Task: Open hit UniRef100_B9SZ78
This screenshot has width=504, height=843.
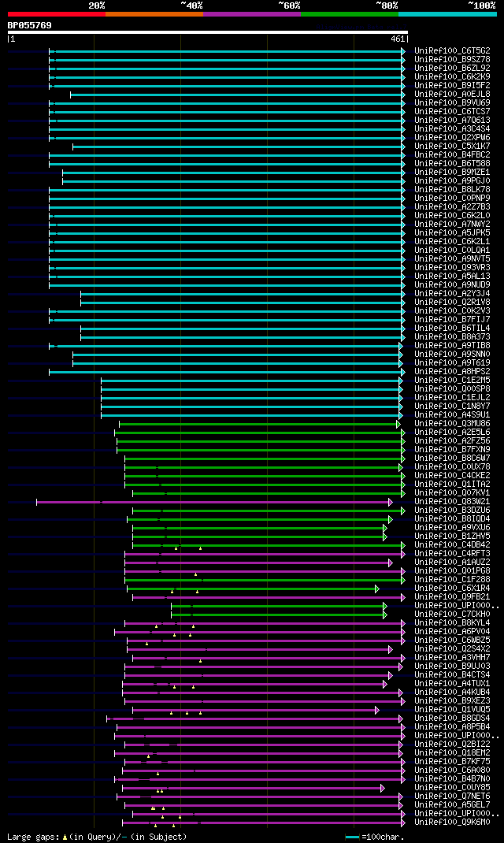Action: click(452, 60)
